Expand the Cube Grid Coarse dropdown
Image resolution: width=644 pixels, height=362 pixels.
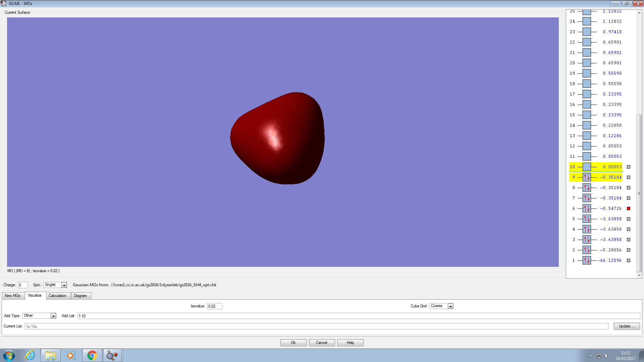(x=450, y=306)
